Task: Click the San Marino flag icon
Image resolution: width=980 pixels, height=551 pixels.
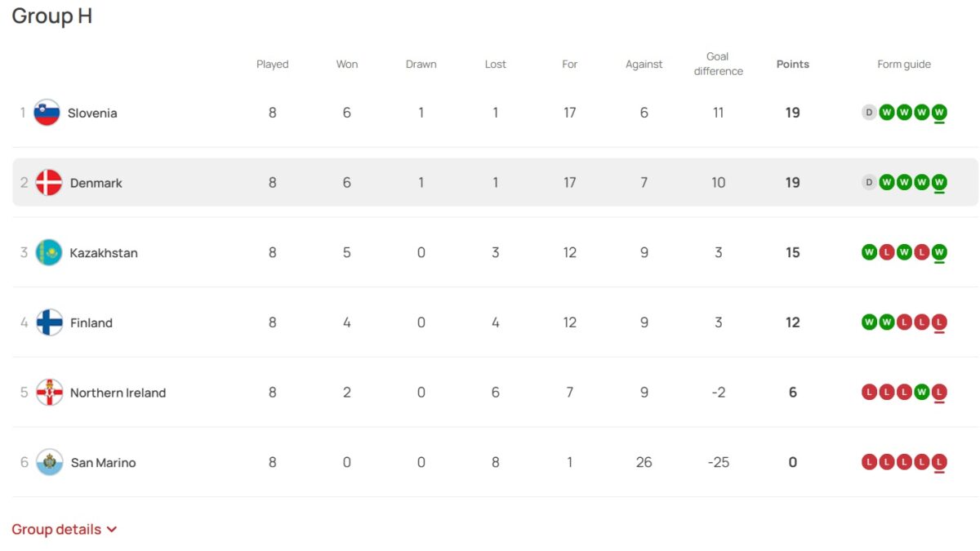Action: click(x=49, y=463)
